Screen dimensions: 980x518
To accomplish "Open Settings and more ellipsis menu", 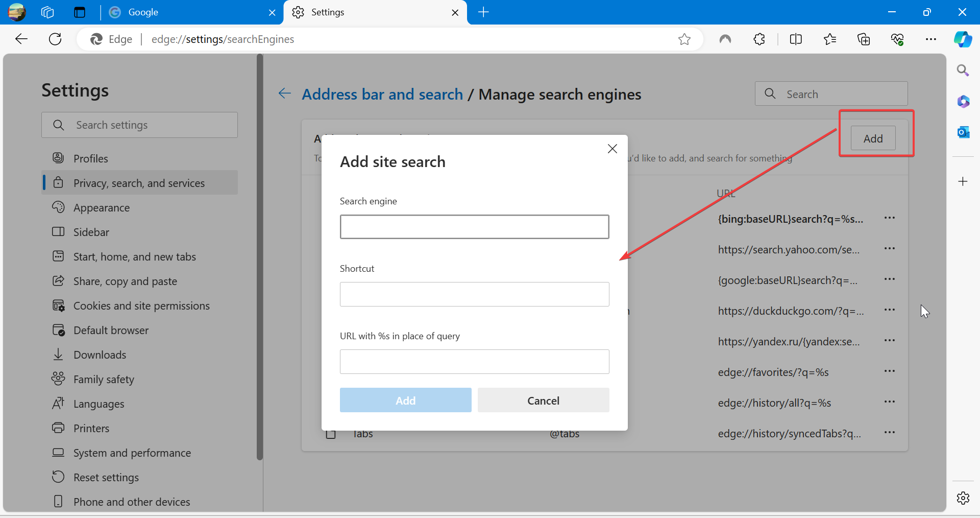I will (x=931, y=39).
